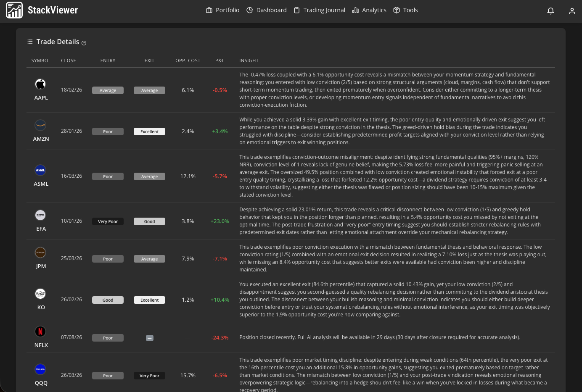Click the StackViewer brand name
The width and height of the screenshot is (582, 392).
tap(53, 10)
